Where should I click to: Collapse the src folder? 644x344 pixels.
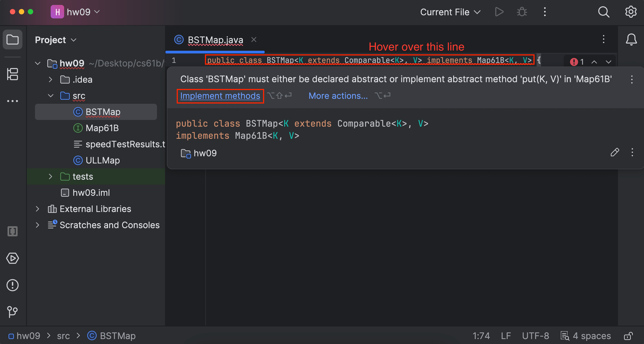[50, 96]
